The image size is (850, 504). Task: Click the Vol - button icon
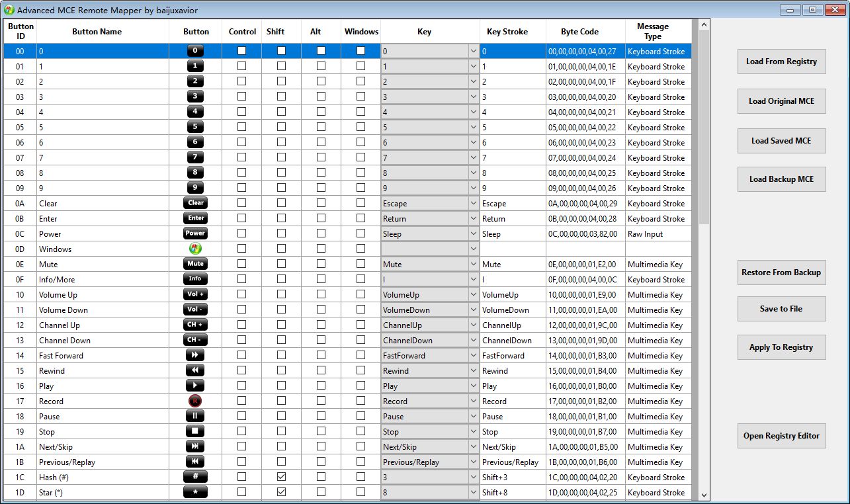195,310
